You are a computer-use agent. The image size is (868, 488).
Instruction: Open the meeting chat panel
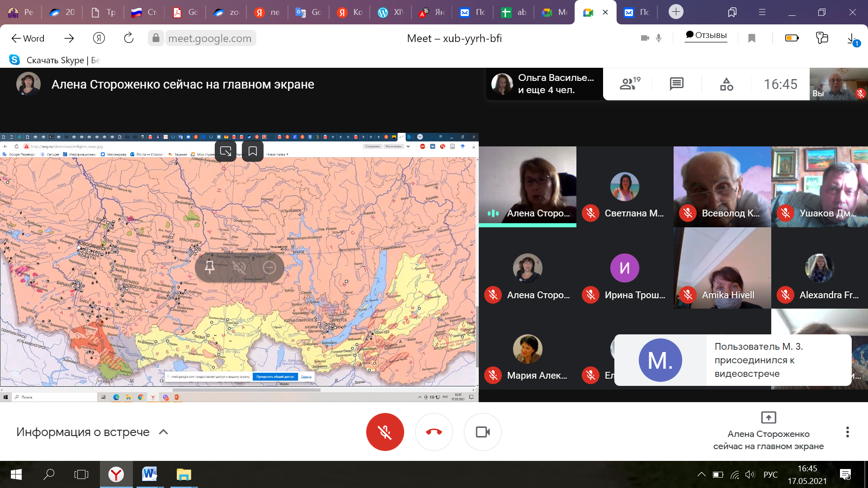676,84
